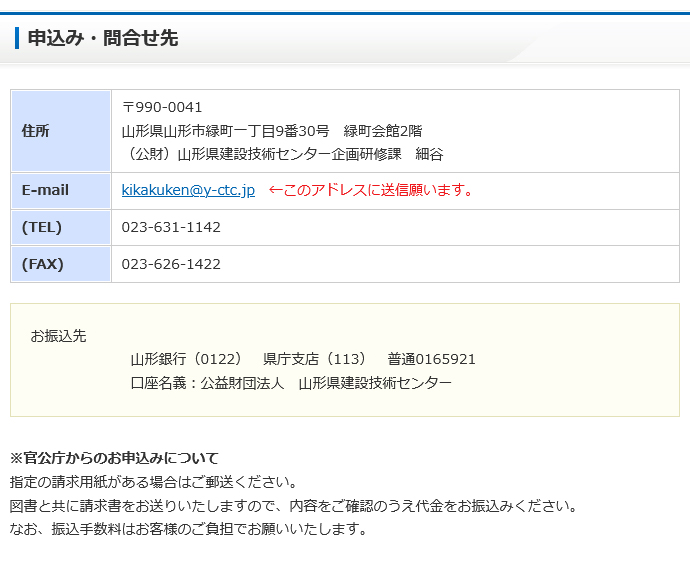Click branch text 県庁支店（113）
Image resolution: width=690 pixels, height=585 pixels.
click(314, 359)
